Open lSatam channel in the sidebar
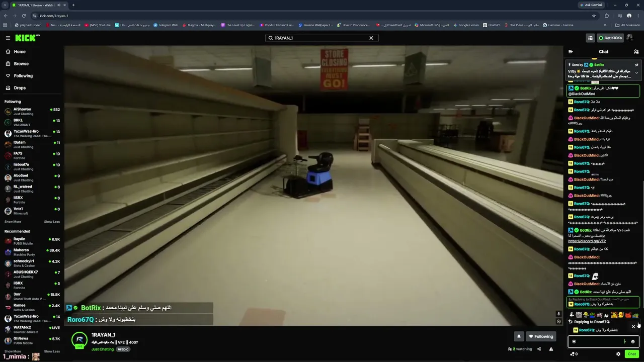 click(x=32, y=144)
